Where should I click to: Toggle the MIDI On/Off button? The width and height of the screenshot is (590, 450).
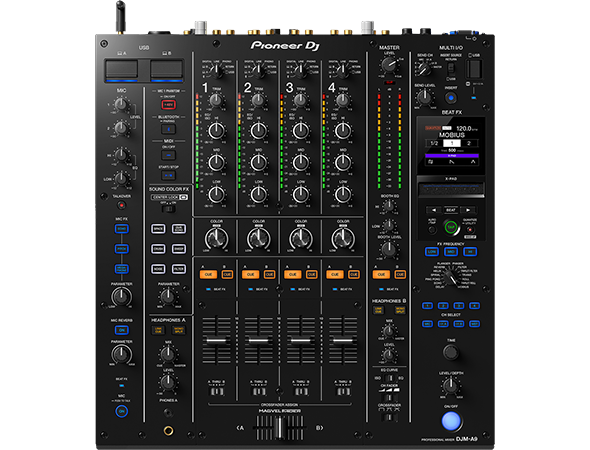coord(169,155)
